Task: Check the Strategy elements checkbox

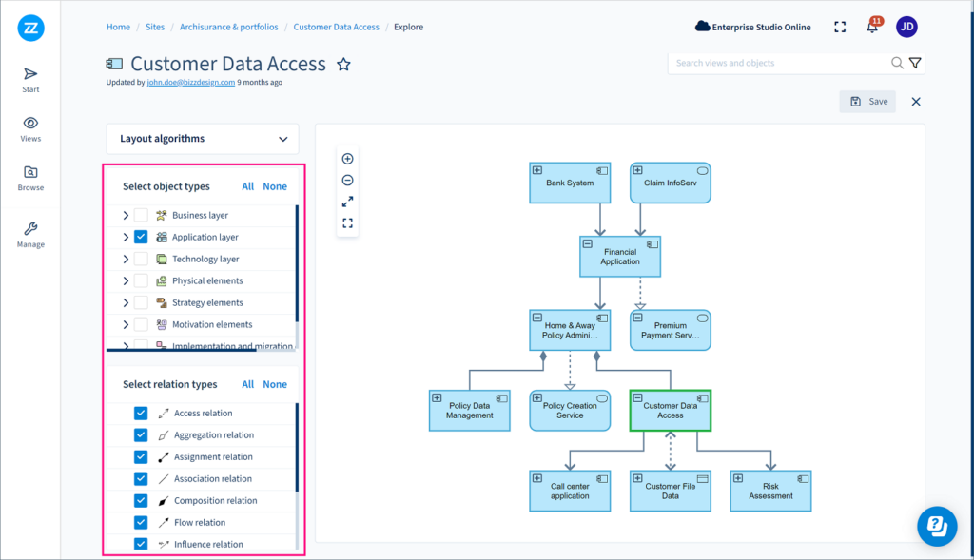Action: click(141, 303)
